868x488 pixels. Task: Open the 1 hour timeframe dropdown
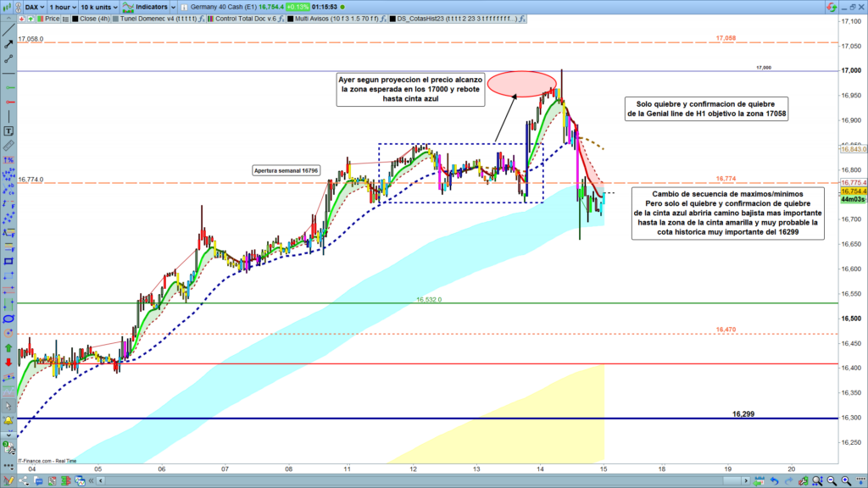64,6
